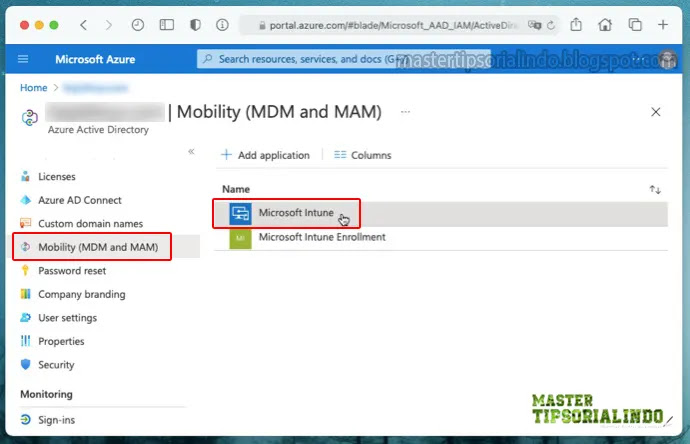Click the Microsoft Azure logo text
690x444 pixels.
click(x=95, y=59)
